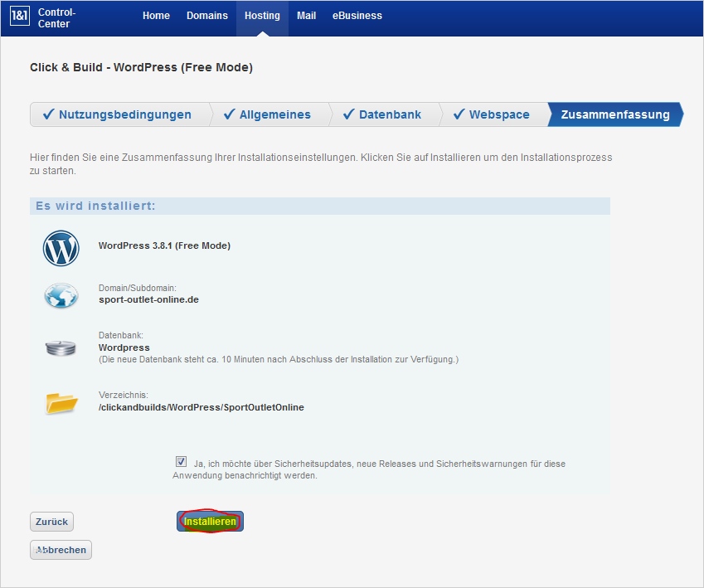Click the 'Verzeichnis:' label
The height and width of the screenshot is (588, 704).
(123, 395)
